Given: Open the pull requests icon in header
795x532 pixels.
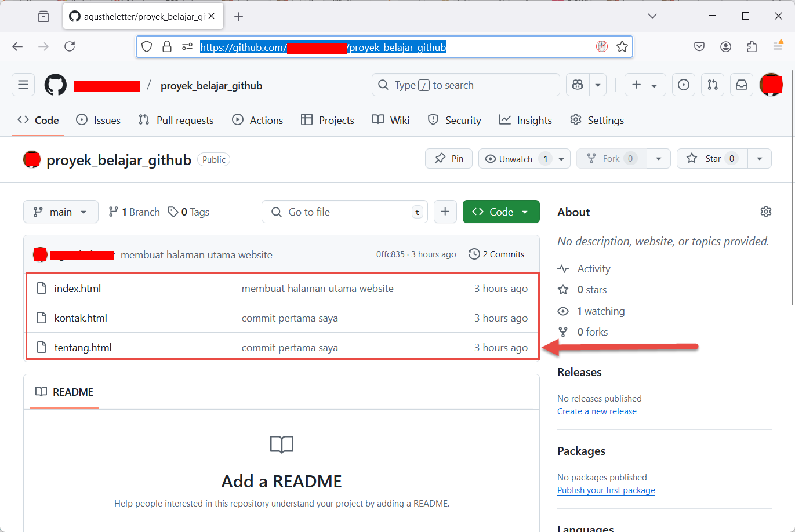Looking at the screenshot, I should point(713,85).
